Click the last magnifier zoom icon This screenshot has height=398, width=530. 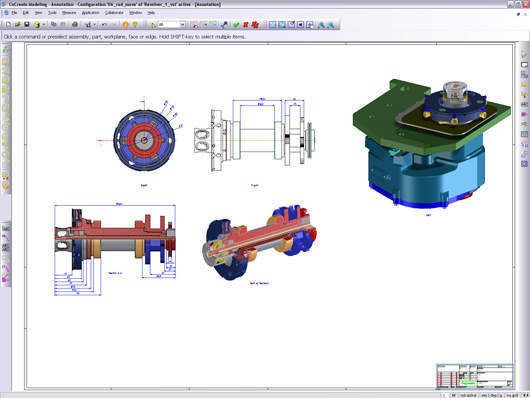(x=331, y=25)
